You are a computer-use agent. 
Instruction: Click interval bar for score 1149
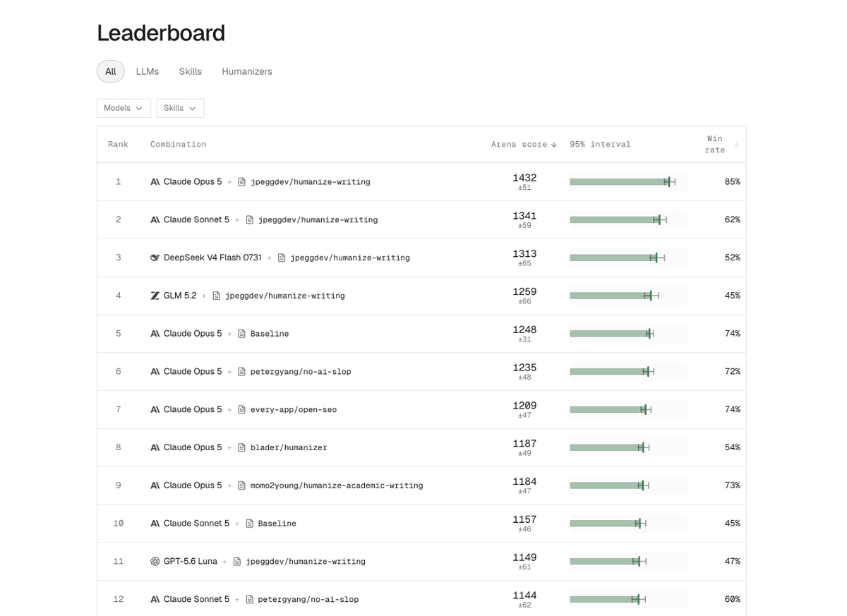tap(628, 561)
